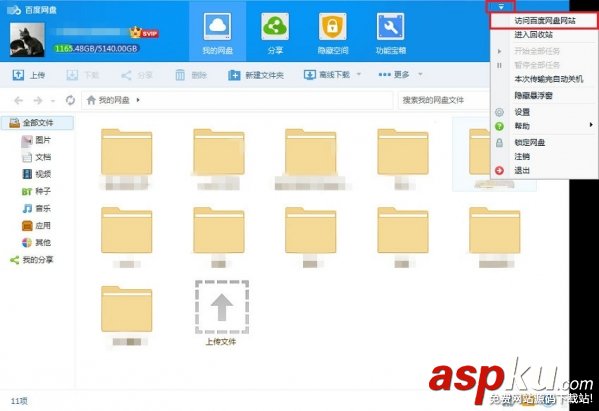Screen dimensions: 599x411
Task: Focus the 搜索我的网盘文件 search box
Action: click(443, 100)
